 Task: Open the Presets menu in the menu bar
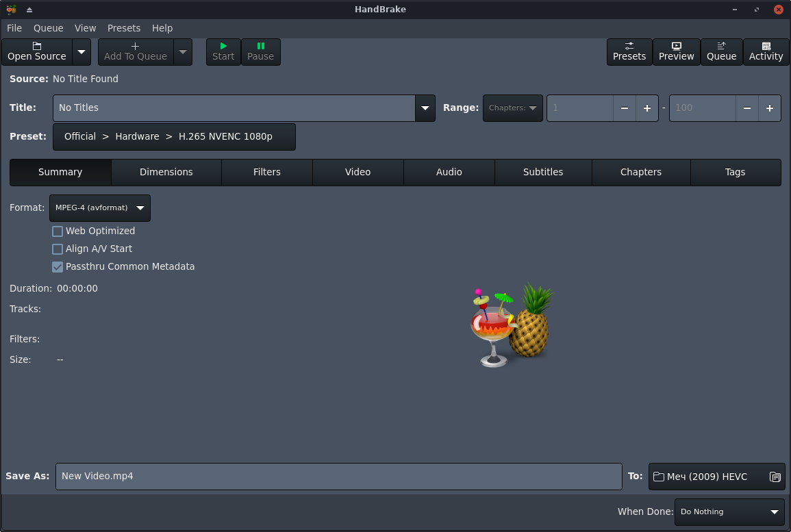coord(123,28)
